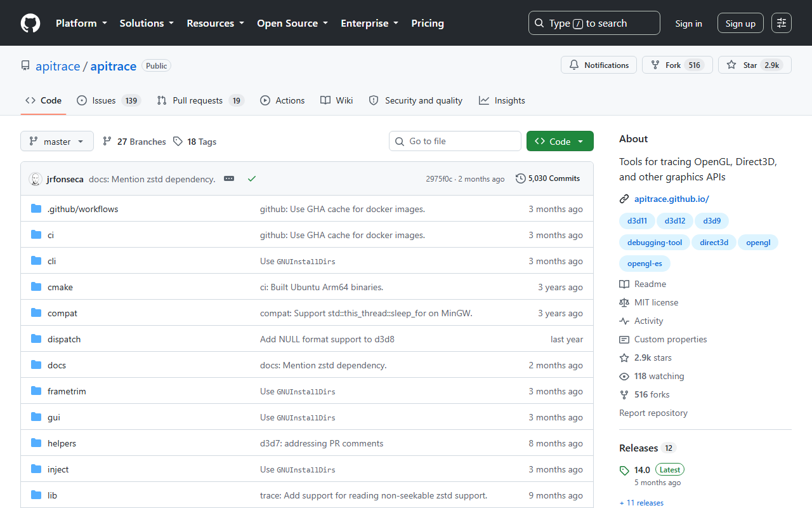Click the folder icon beside cmake

(36, 287)
